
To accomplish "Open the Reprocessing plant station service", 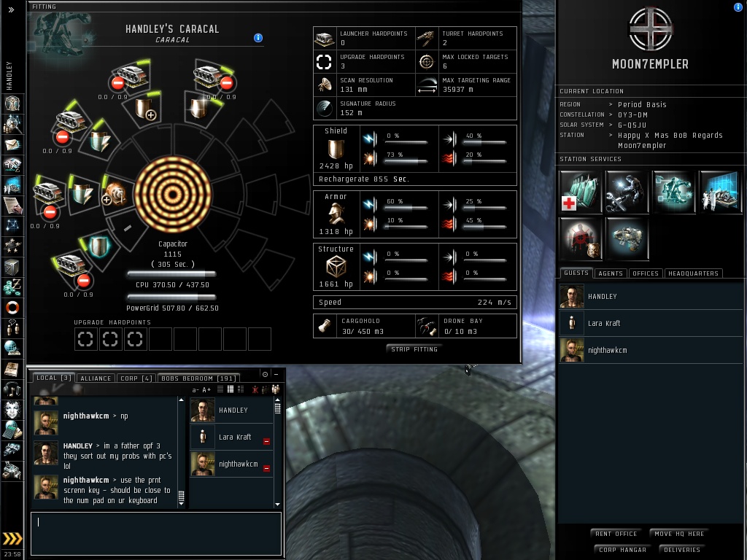I will (627, 238).
